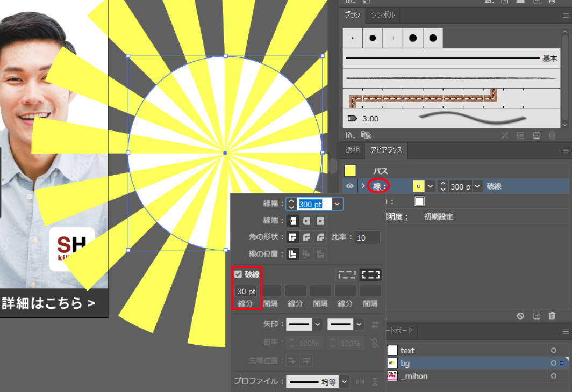Click delete brush trash icon
The image size is (572, 392).
[x=552, y=135]
